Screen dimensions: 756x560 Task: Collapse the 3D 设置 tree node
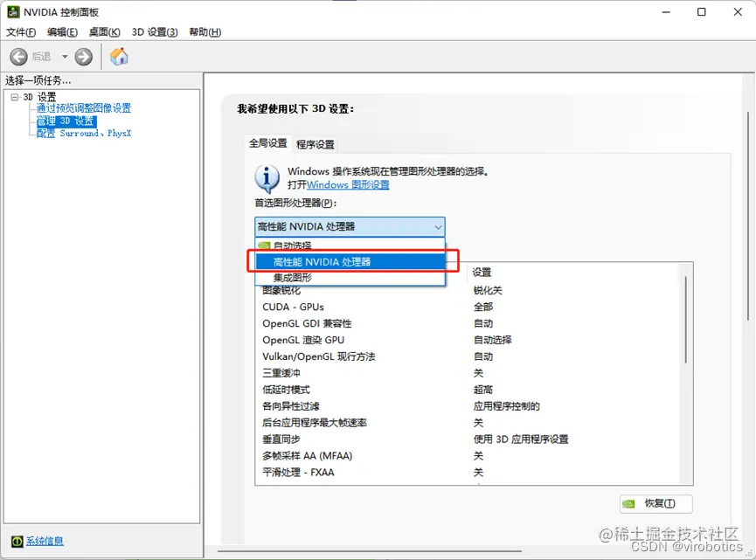[15, 97]
